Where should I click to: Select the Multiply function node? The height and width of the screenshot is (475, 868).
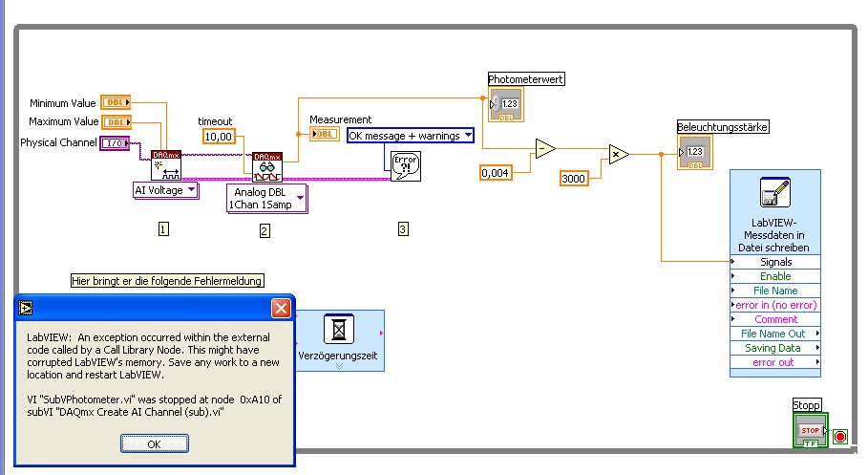pyautogui.click(x=619, y=154)
